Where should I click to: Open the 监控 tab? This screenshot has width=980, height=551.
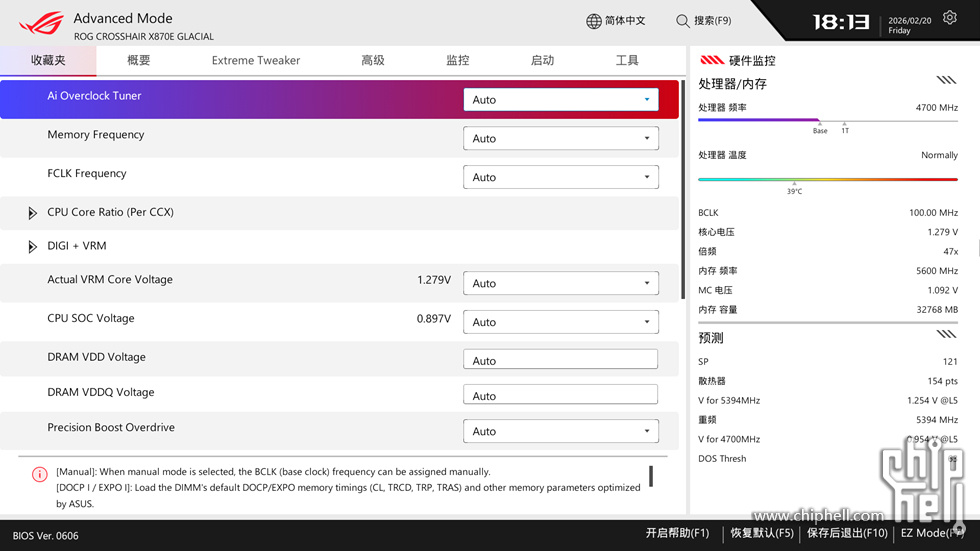pyautogui.click(x=457, y=61)
